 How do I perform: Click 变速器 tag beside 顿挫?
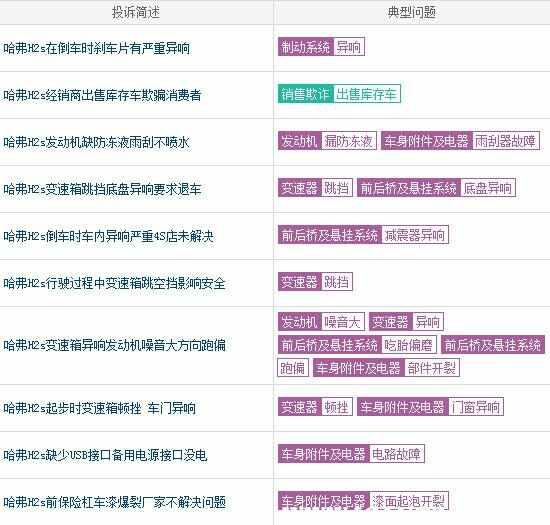(300, 406)
